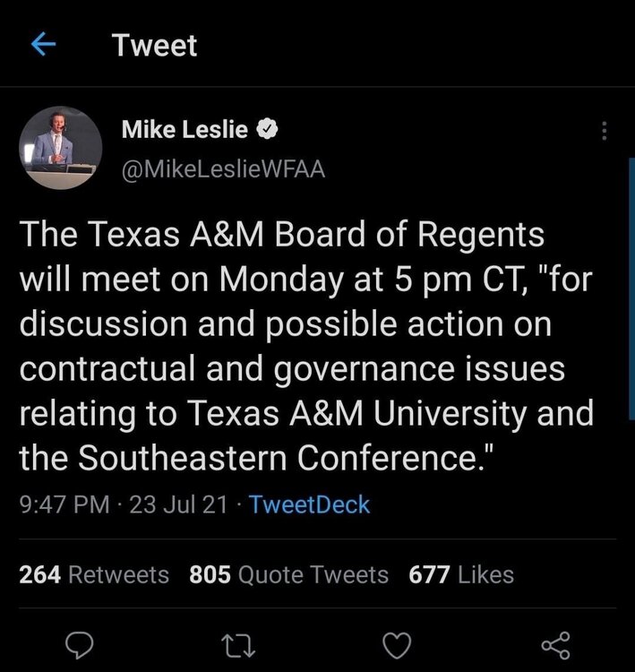Click the verified badge beside Mike Leslie

tap(267, 131)
